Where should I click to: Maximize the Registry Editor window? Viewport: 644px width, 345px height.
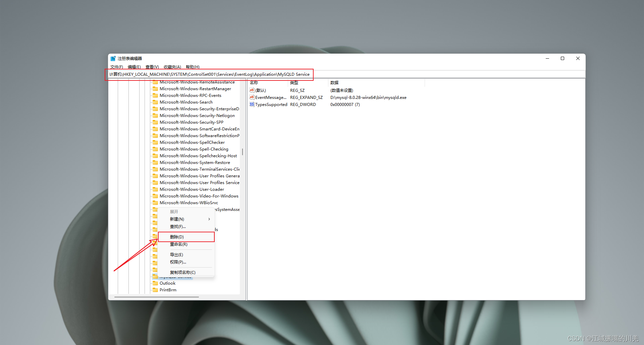pyautogui.click(x=562, y=58)
